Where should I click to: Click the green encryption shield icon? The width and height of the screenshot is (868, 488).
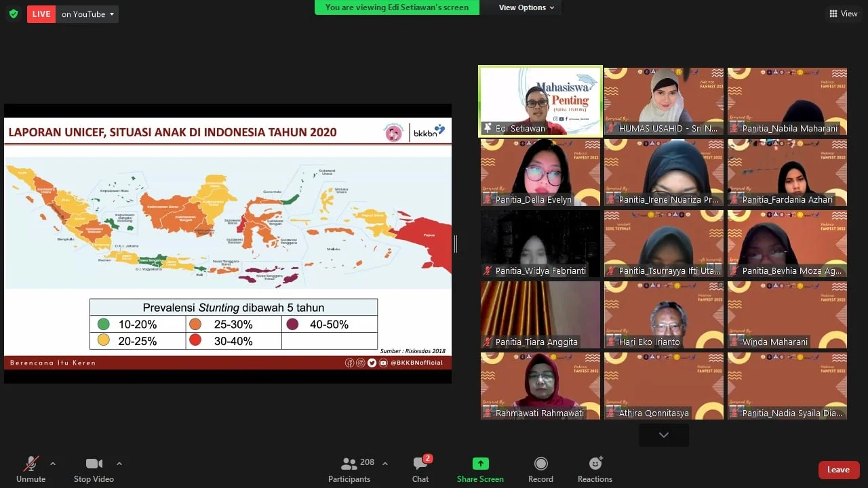tap(13, 14)
